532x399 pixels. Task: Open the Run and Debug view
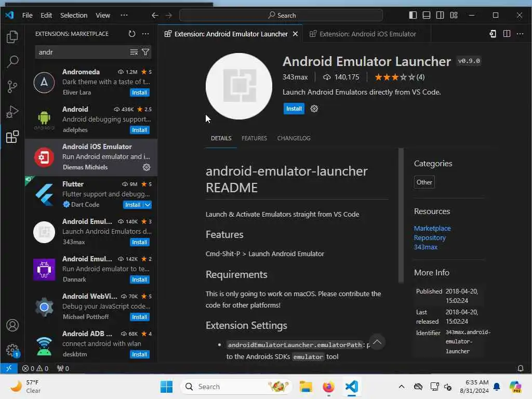coord(12,112)
